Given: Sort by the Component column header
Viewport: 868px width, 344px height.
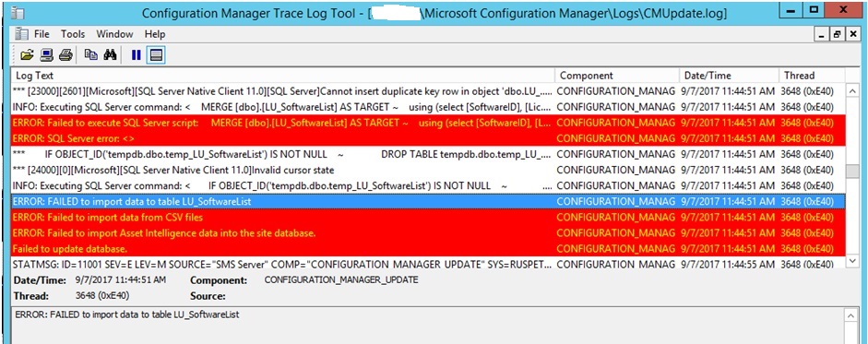Looking at the screenshot, I should [x=617, y=76].
